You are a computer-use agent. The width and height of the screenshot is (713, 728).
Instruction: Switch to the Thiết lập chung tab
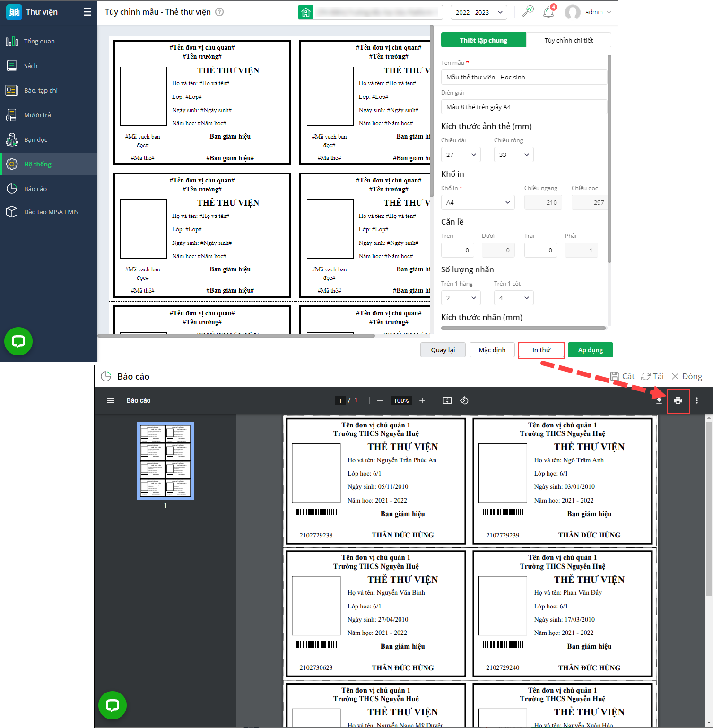click(484, 40)
